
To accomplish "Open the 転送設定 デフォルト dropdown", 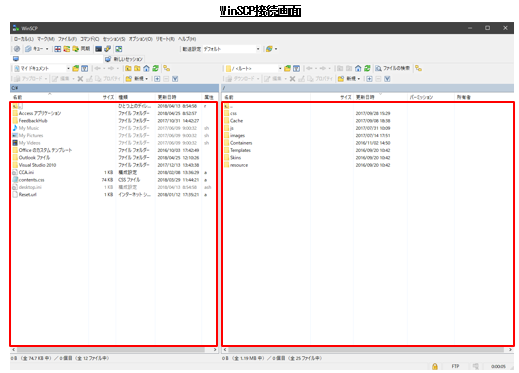I will click(x=231, y=49).
